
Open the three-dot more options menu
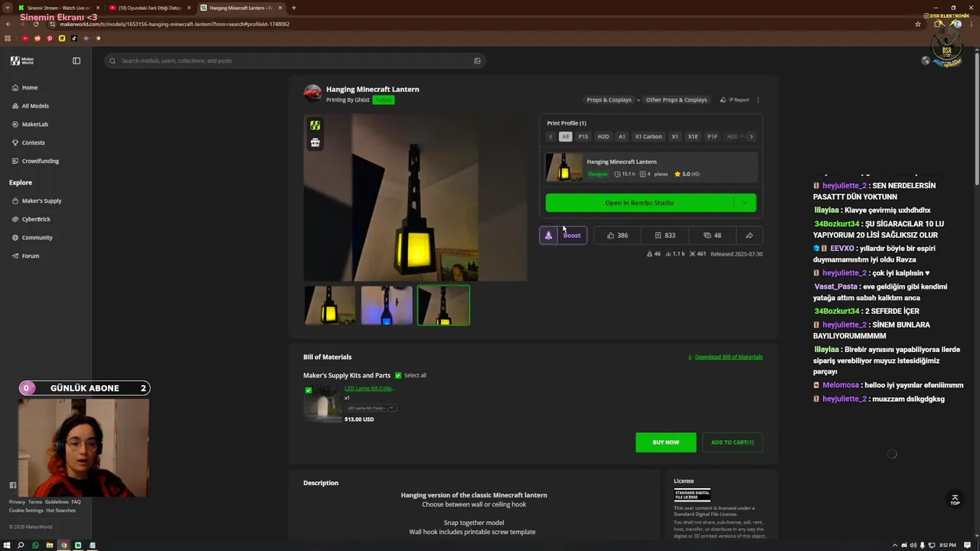(758, 99)
